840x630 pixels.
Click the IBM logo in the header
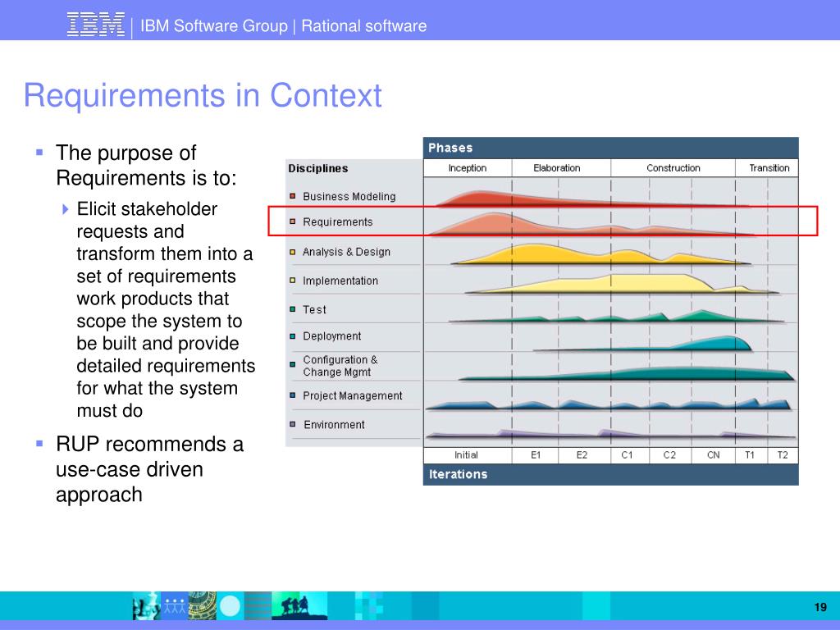(x=96, y=25)
